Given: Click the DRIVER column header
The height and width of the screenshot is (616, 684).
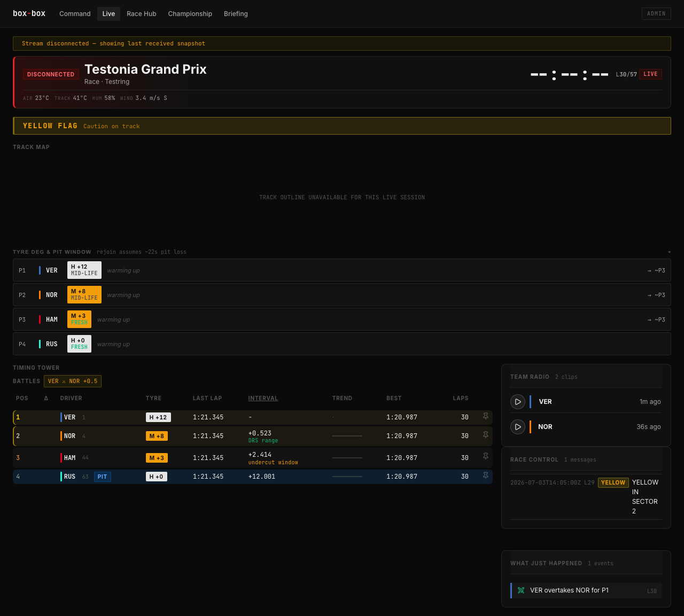Looking at the screenshot, I should 71,398.
